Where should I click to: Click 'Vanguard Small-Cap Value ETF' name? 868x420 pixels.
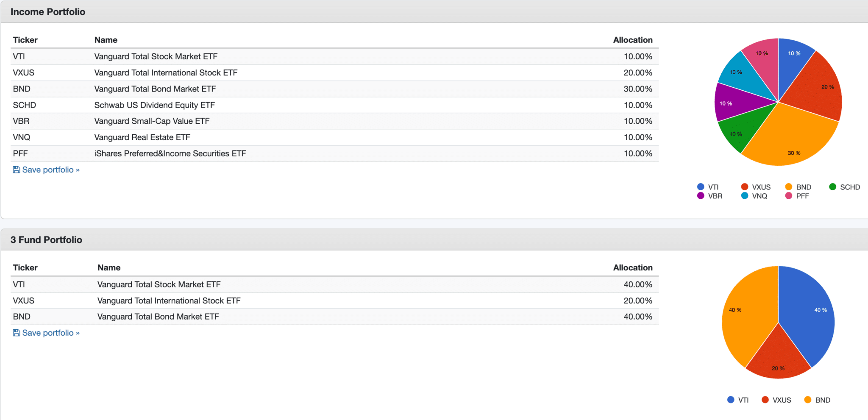[x=152, y=121]
